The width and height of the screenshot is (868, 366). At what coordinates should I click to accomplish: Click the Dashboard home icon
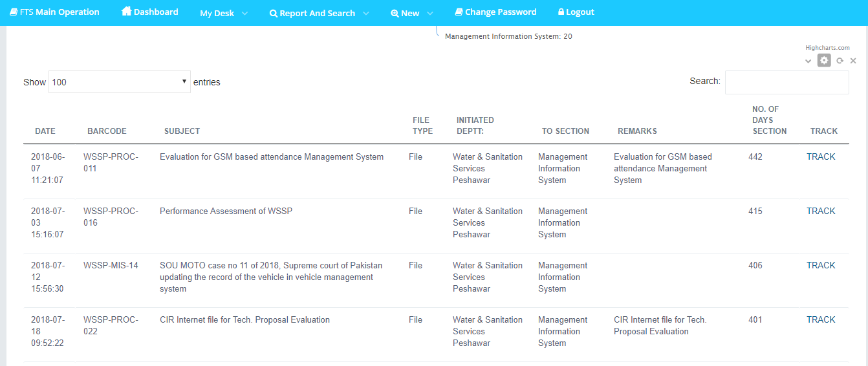[x=126, y=12]
